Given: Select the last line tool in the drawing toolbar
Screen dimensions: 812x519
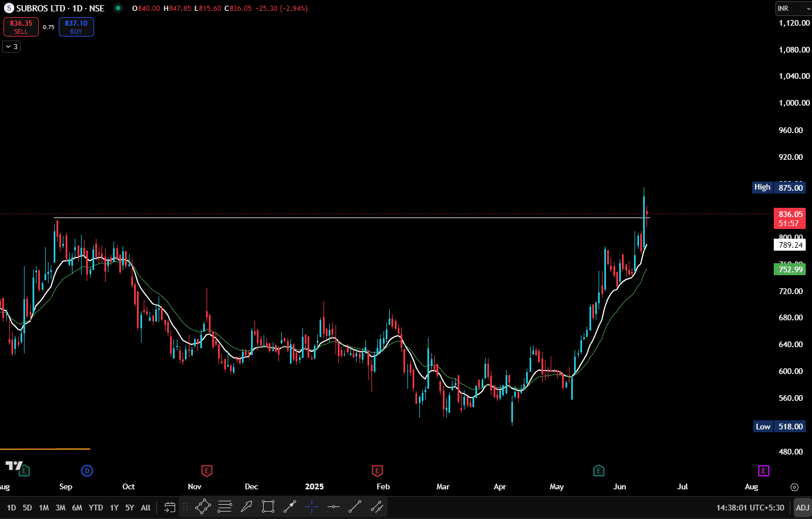Looking at the screenshot, I should (377, 506).
